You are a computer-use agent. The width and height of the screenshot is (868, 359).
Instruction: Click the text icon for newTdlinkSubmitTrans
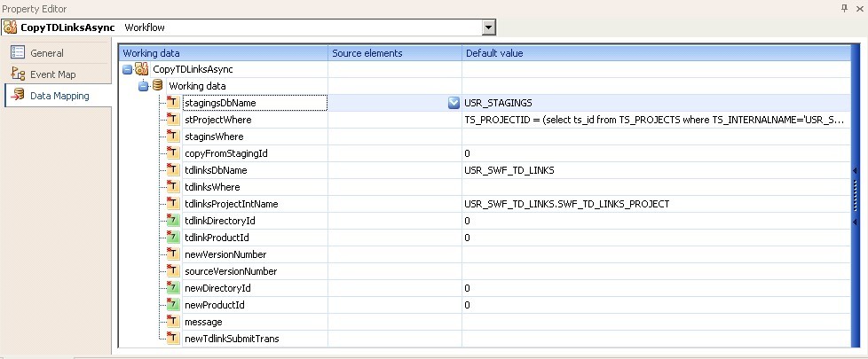point(173,339)
